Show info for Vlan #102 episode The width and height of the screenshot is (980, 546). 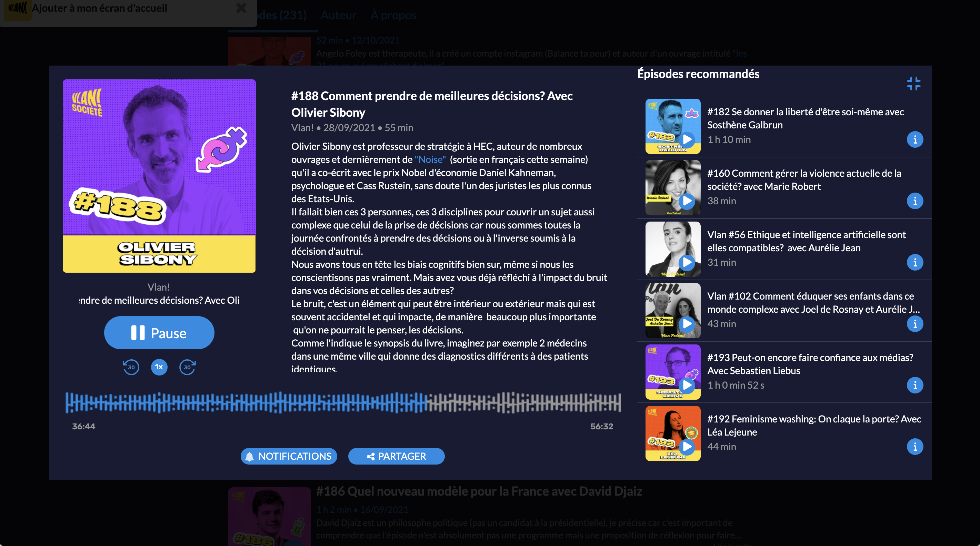tap(915, 324)
